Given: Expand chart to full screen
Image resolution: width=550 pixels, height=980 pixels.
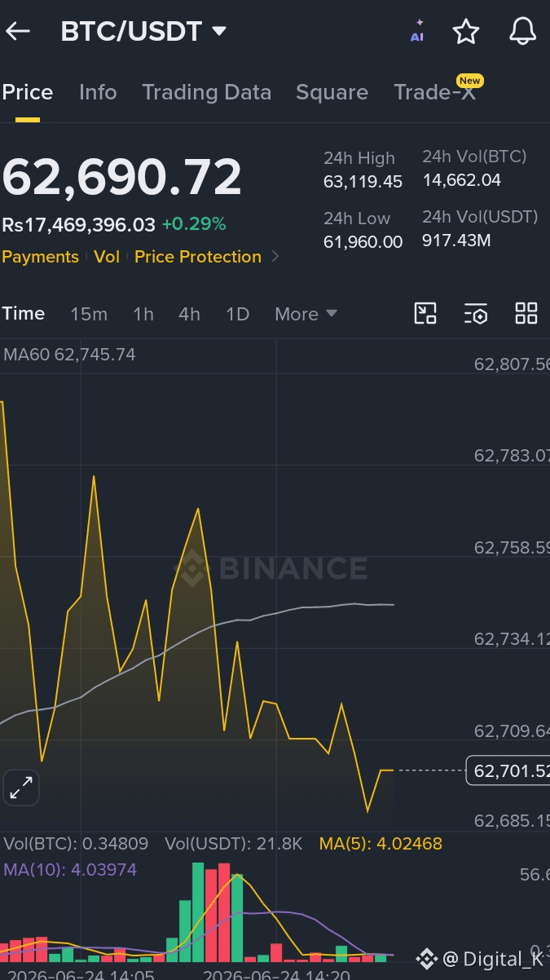Looking at the screenshot, I should click(x=21, y=788).
